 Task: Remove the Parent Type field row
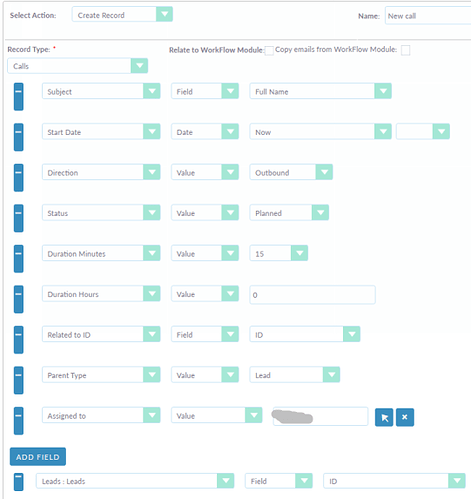click(x=19, y=380)
